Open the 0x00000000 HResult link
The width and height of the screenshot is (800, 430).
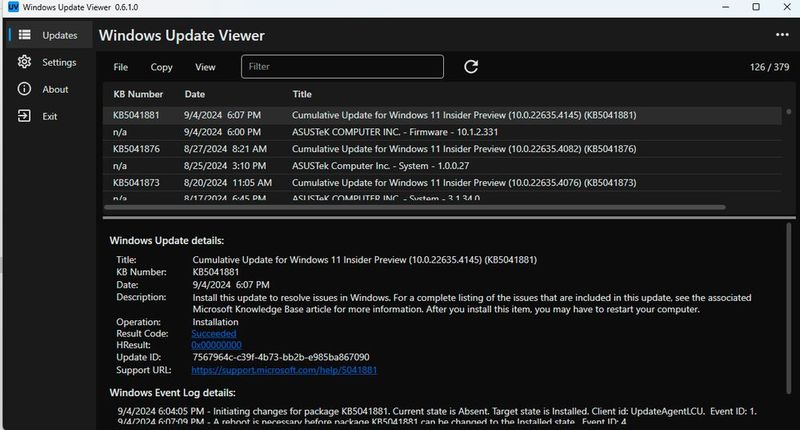pyautogui.click(x=216, y=345)
